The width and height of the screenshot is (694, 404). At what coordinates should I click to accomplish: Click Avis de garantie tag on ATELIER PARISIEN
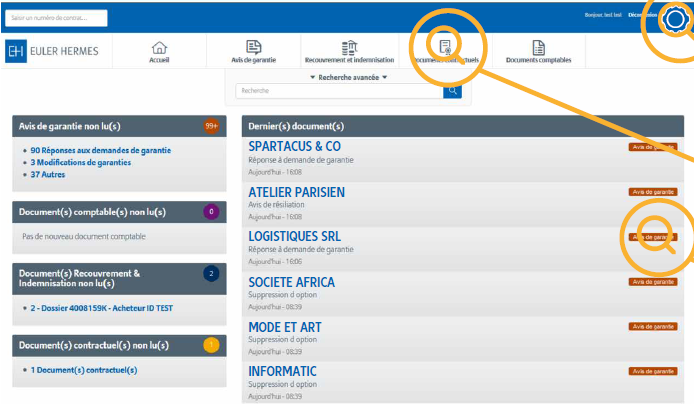tap(653, 192)
